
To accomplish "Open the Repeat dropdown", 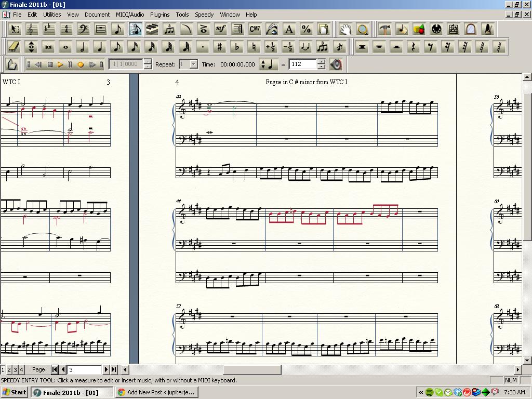I will coord(193,64).
